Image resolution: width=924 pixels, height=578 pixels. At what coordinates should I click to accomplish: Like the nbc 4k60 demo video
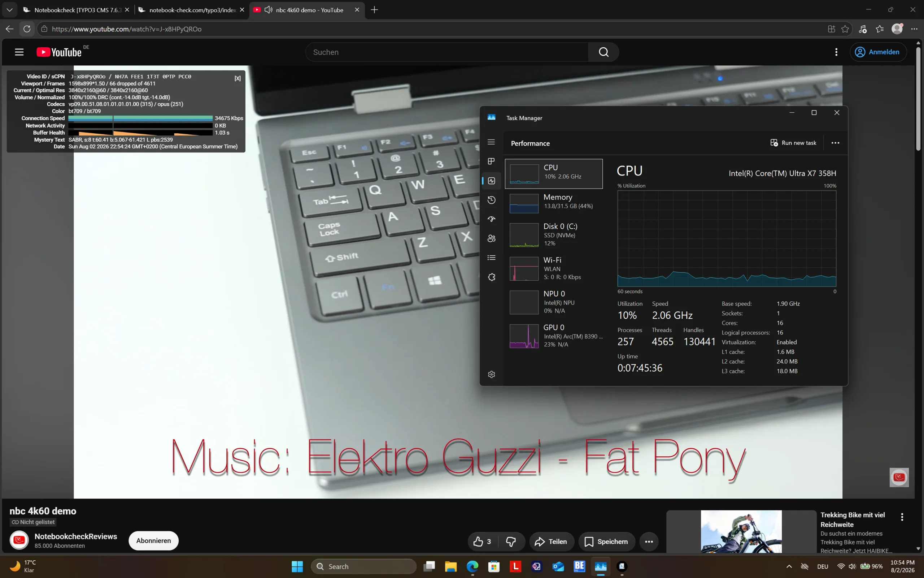(482, 541)
